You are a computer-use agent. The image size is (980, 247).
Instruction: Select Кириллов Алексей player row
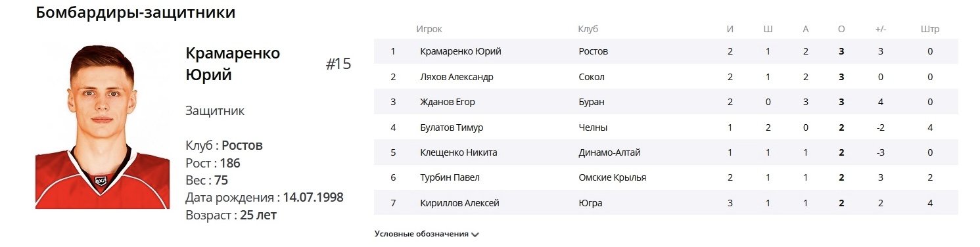click(666, 203)
